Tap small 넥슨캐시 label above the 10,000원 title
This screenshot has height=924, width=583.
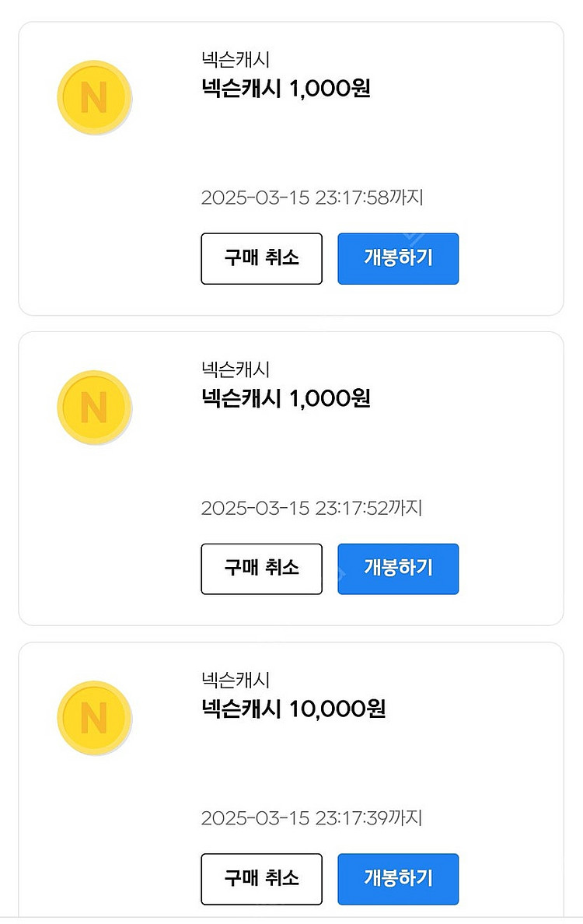(236, 680)
